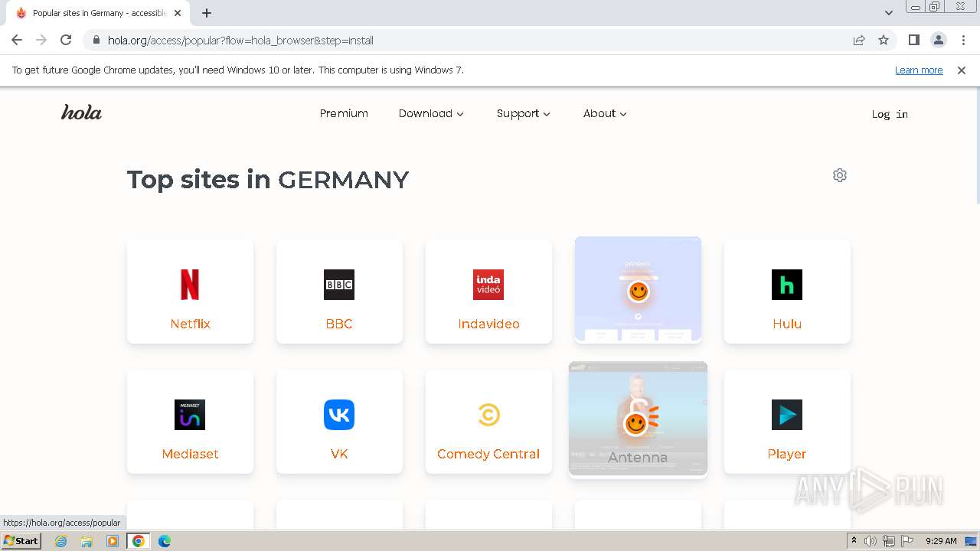
Task: Switch to Chrome in the taskbar
Action: [x=139, y=541]
